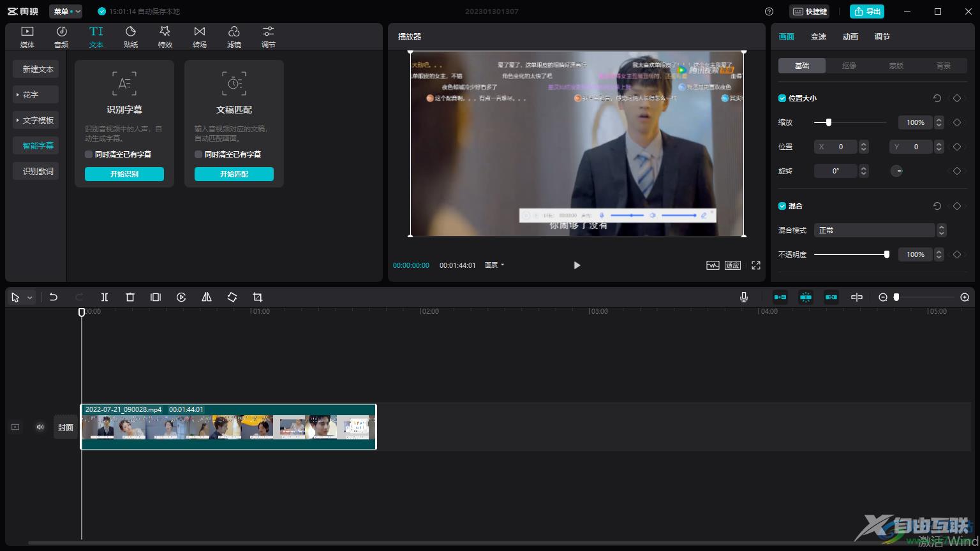The image size is (980, 551).
Task: Select the 2022-07-21_090028.mp4 clip in timeline
Action: pos(228,427)
